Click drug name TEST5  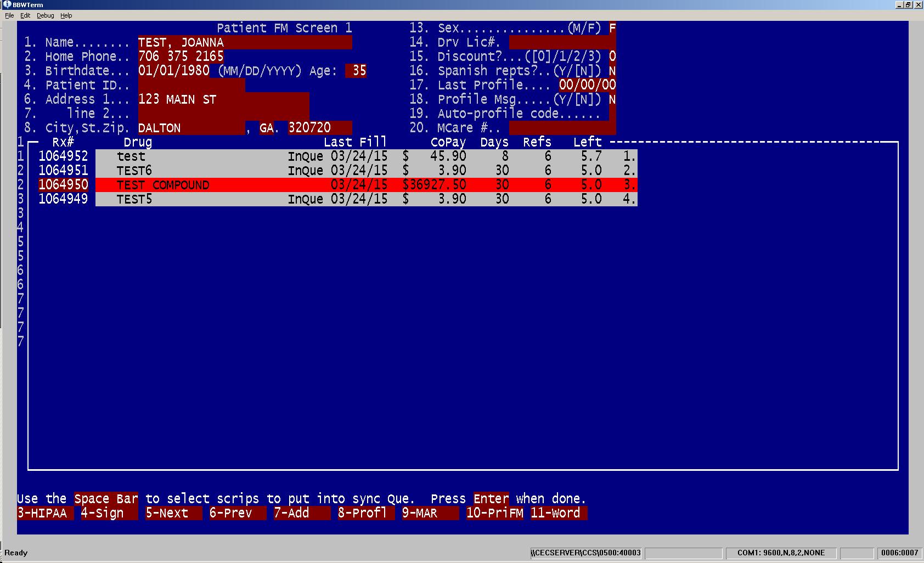pos(134,199)
